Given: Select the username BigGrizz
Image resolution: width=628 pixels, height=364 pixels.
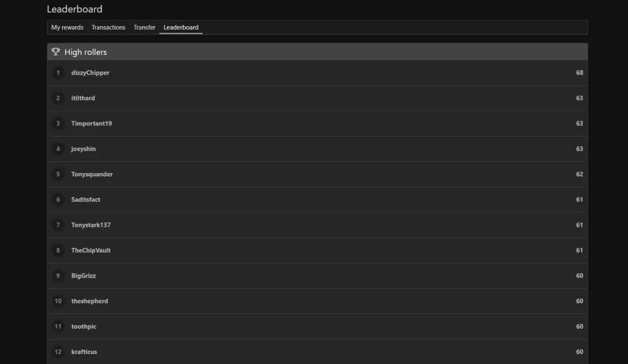Looking at the screenshot, I should coord(84,276).
